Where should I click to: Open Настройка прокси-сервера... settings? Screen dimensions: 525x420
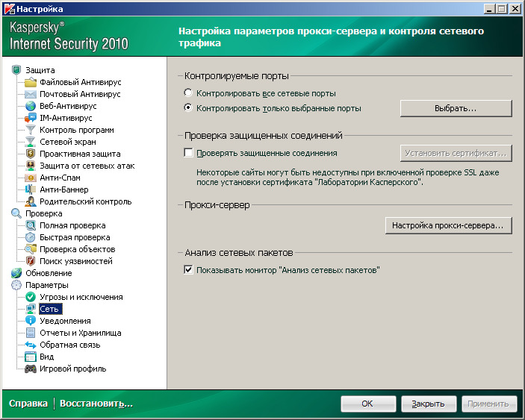[x=449, y=225]
